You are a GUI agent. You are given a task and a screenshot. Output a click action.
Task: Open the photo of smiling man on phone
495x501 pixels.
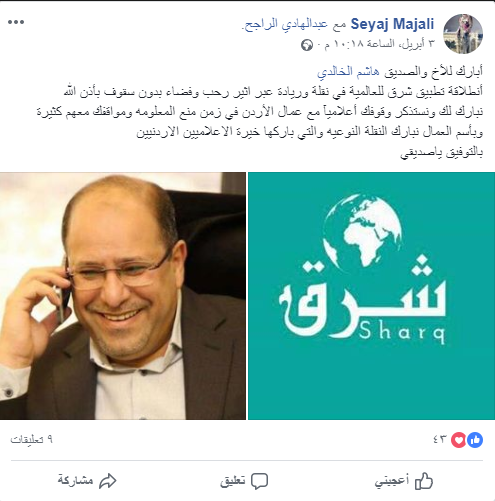(x=123, y=296)
